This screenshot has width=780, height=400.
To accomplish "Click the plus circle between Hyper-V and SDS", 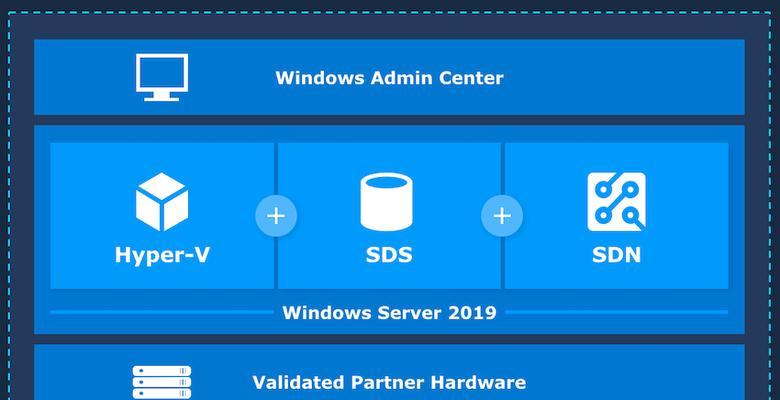I will point(276,216).
